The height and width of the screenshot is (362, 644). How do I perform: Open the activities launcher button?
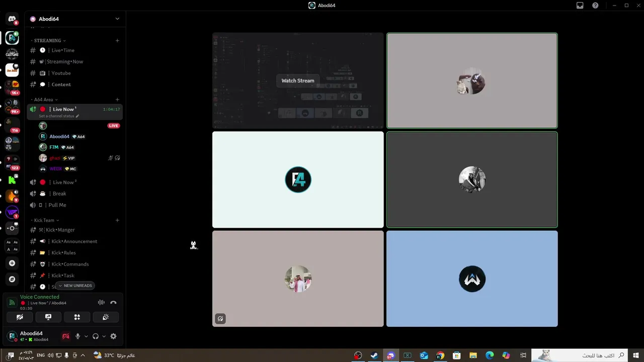pos(77,317)
